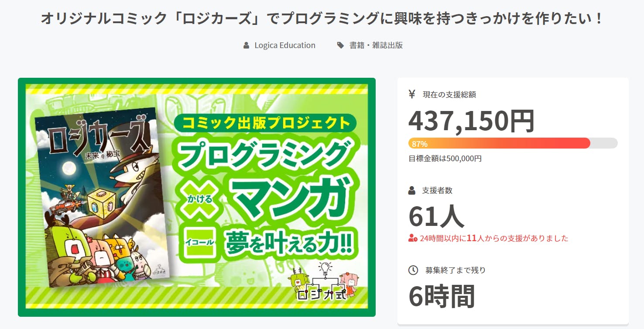
Task: Click the 6時間 remaining time text
Action: (x=442, y=296)
